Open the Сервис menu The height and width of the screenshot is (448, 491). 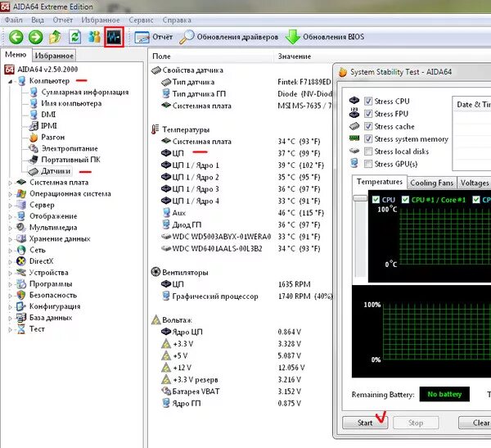[x=141, y=20]
